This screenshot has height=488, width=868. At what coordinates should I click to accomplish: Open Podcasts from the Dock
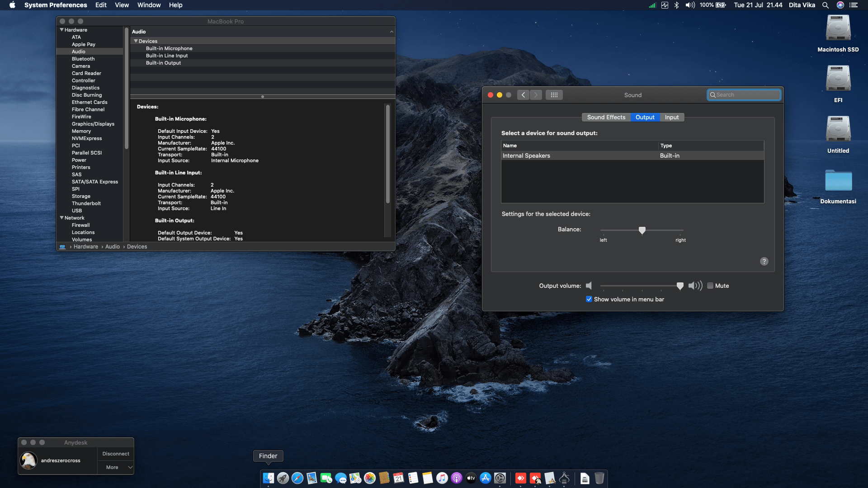457,478
